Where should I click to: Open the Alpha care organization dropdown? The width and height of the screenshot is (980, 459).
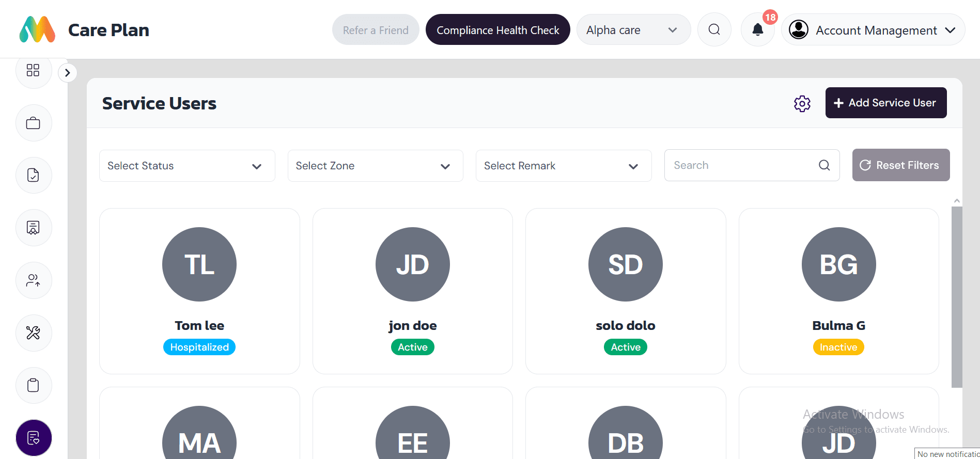click(633, 30)
